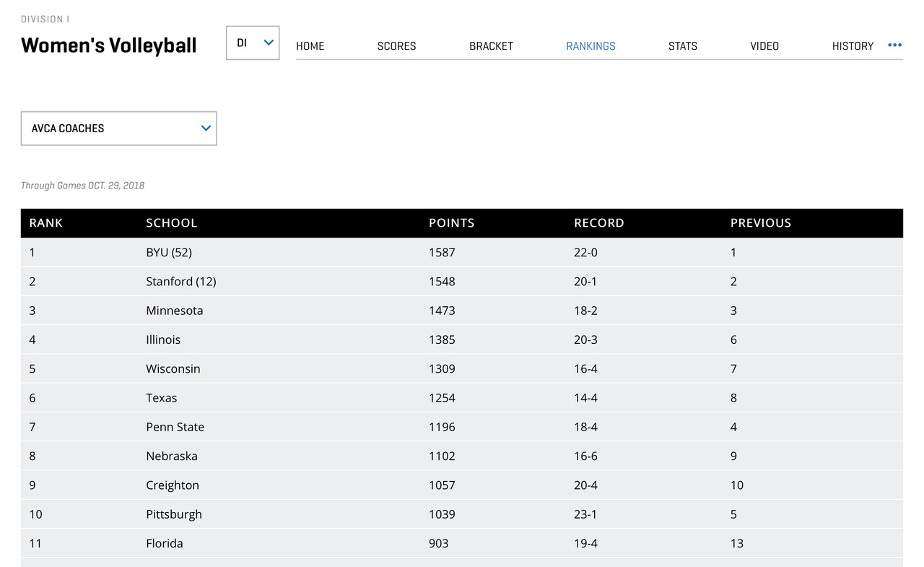This screenshot has width=924, height=567.
Task: Click the Nebraska school name
Action: 172,456
